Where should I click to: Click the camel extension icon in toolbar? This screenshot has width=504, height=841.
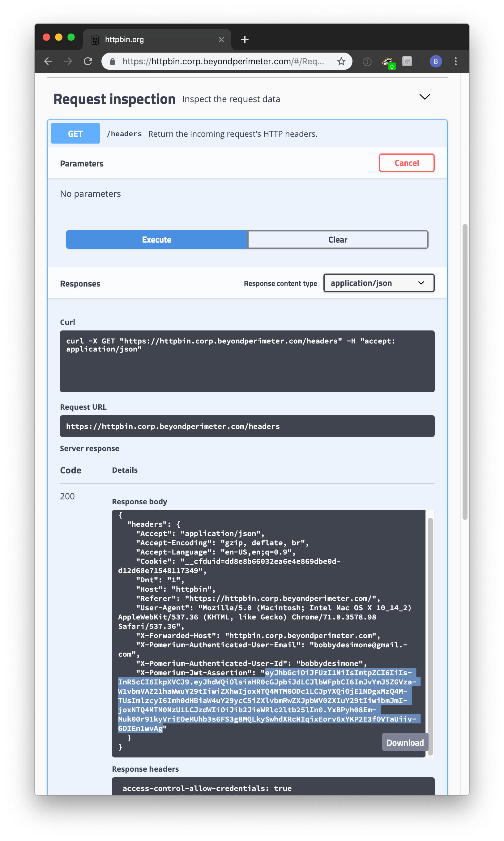tap(407, 61)
